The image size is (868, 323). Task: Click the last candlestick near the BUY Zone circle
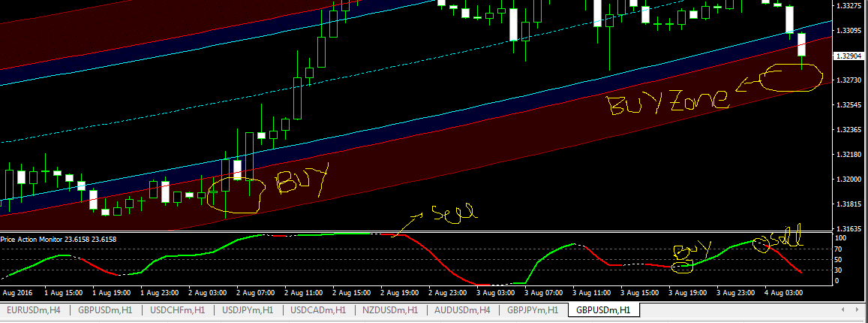point(802,45)
